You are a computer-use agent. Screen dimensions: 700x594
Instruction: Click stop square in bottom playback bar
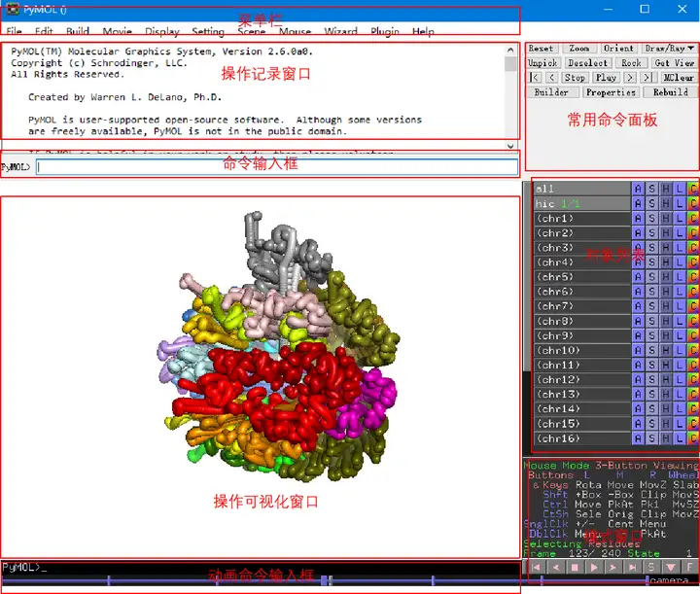click(x=575, y=567)
